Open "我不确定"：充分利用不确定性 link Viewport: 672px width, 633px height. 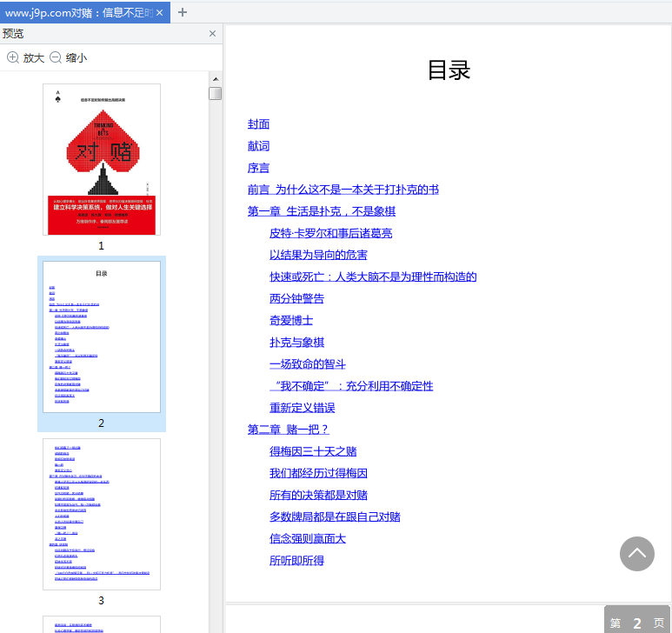351,387
